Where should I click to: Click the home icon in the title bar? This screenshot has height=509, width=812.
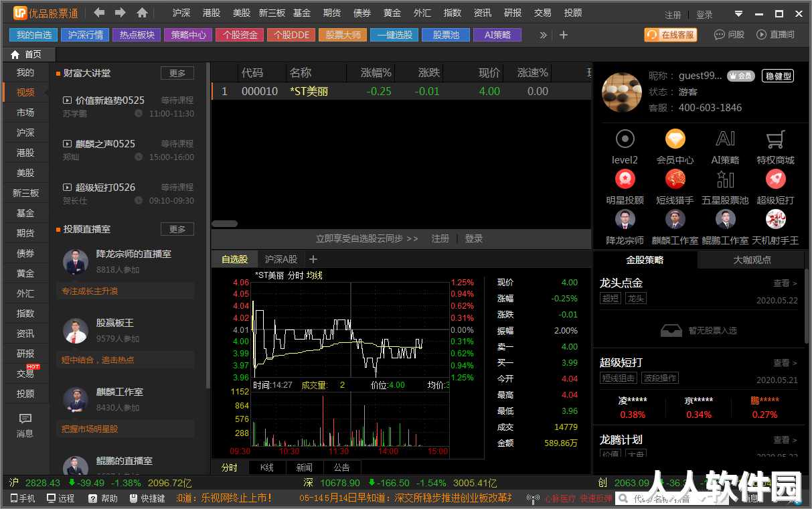142,13
